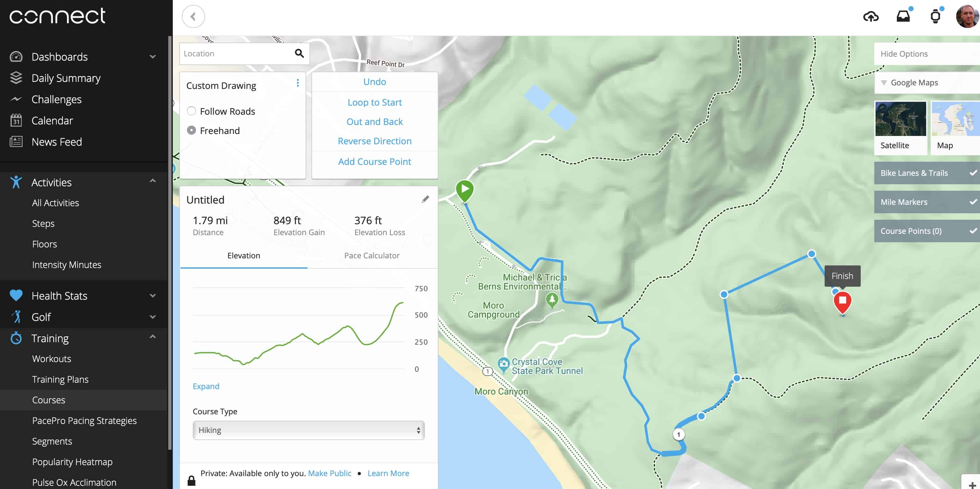Open the Course Type dropdown
Screen dimensions: 980x489
click(x=308, y=430)
